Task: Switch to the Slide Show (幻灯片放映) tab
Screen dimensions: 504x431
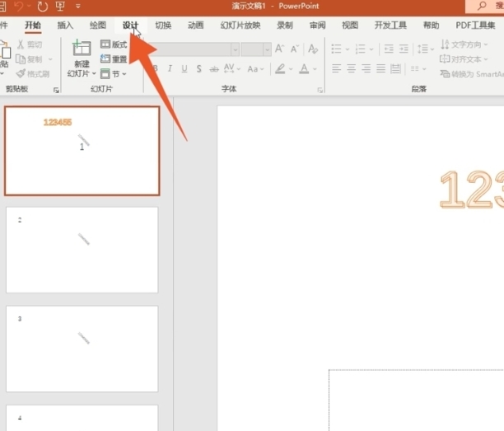Action: (x=240, y=25)
